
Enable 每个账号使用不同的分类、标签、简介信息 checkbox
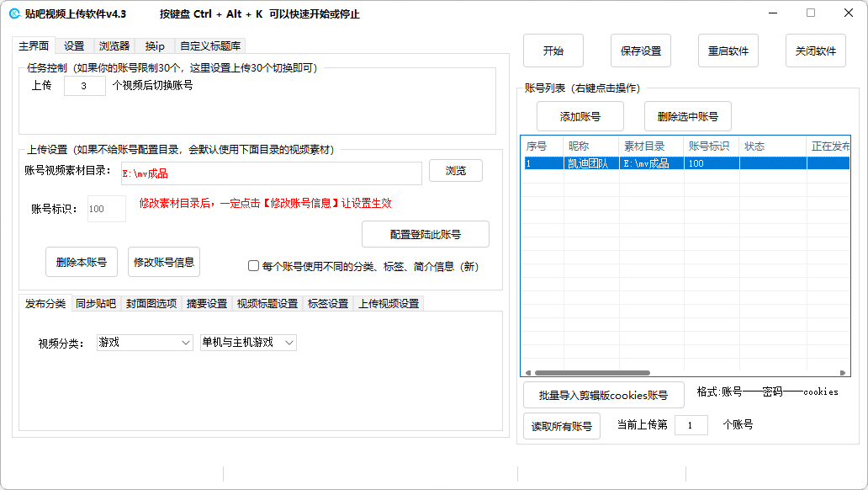pyautogui.click(x=253, y=266)
